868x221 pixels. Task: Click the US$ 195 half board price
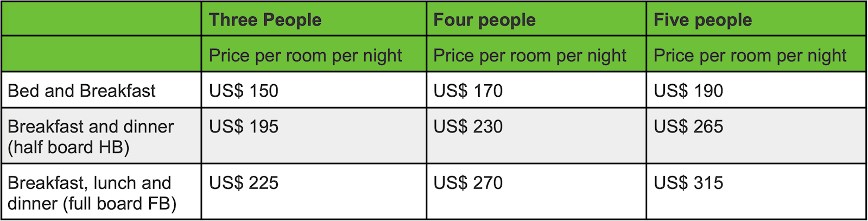243,127
